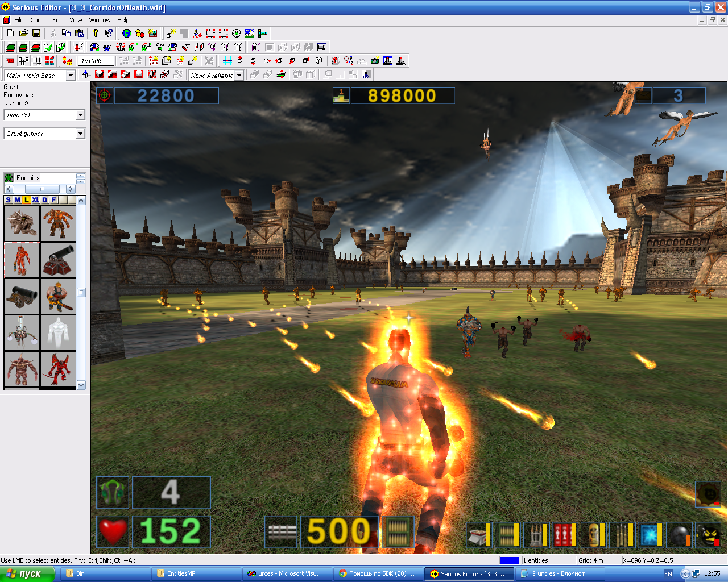This screenshot has width=728, height=582.
Task: Select the L thumbnail size button
Action: coord(26,200)
